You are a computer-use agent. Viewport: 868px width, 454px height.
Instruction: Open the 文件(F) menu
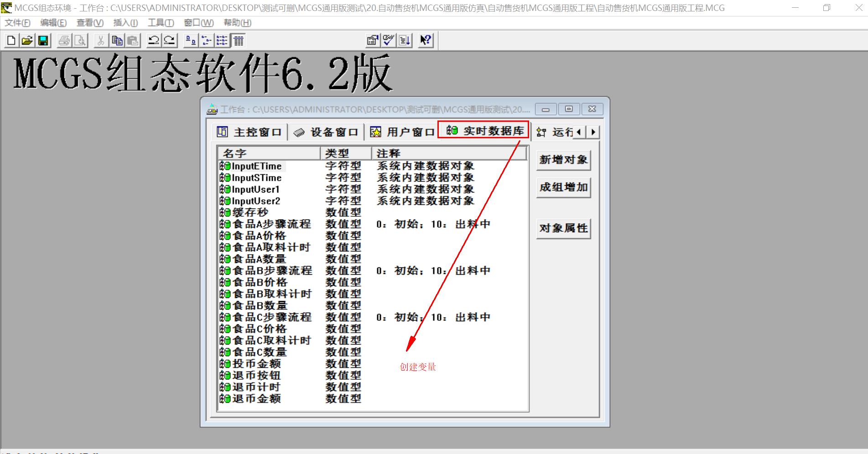[x=17, y=23]
